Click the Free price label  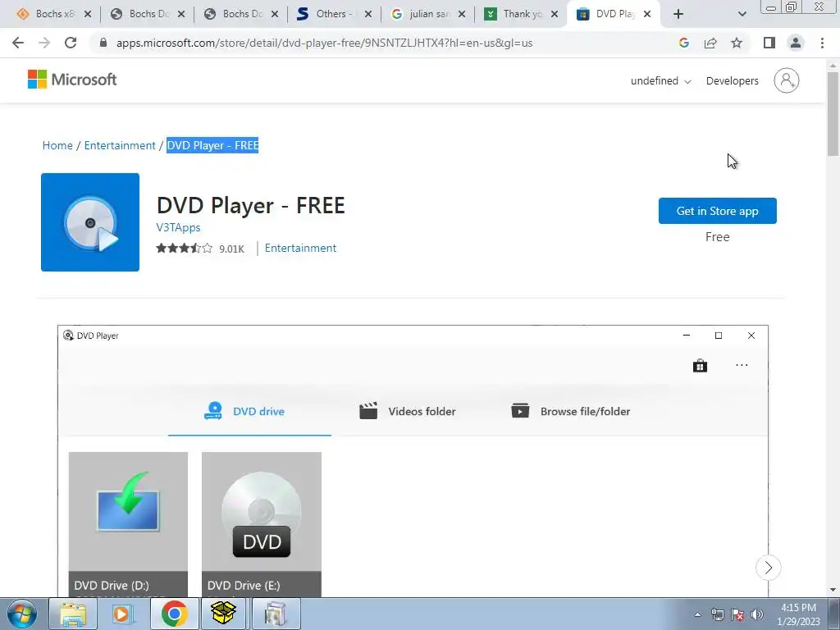(x=717, y=237)
